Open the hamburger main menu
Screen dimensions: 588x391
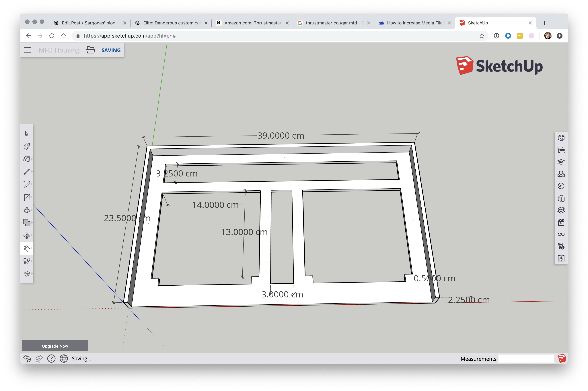click(28, 50)
